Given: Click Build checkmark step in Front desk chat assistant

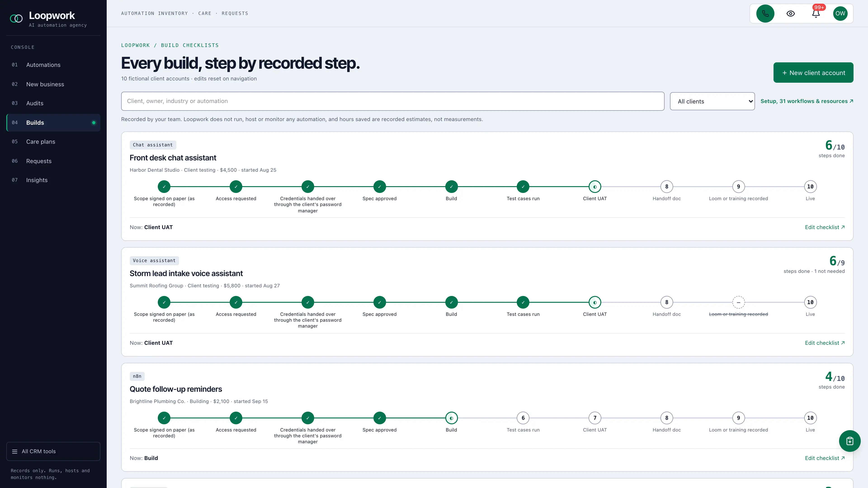Looking at the screenshot, I should (451, 187).
